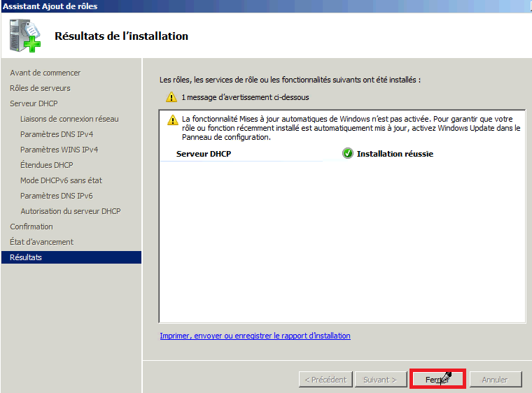
Task: Click the Windows Update warning message text
Action: [351, 128]
